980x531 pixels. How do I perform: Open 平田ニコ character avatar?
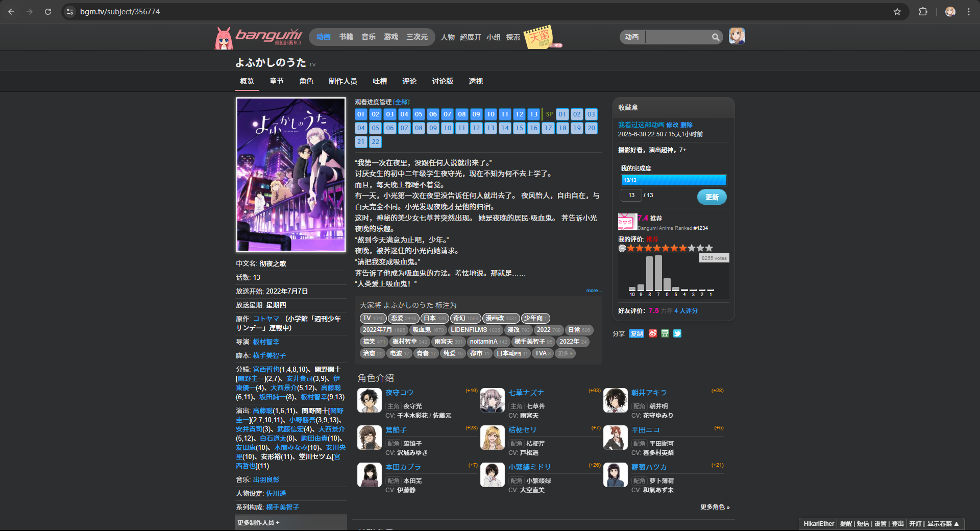(x=616, y=438)
